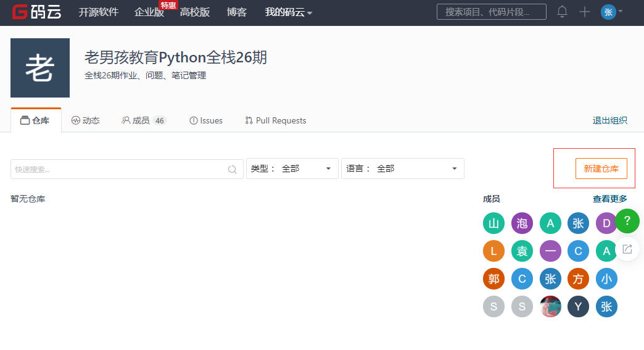
Task: Click description text 全栈26期作业、问题、笔记管理
Action: [146, 75]
